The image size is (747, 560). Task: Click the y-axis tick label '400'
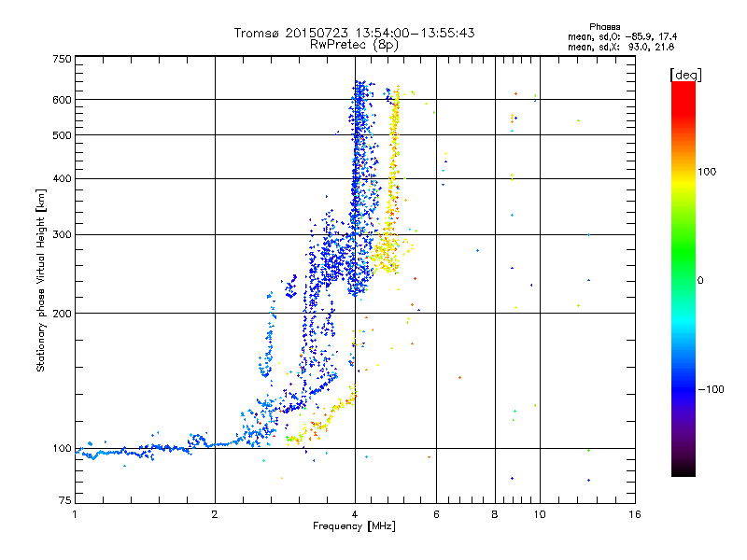(x=62, y=179)
